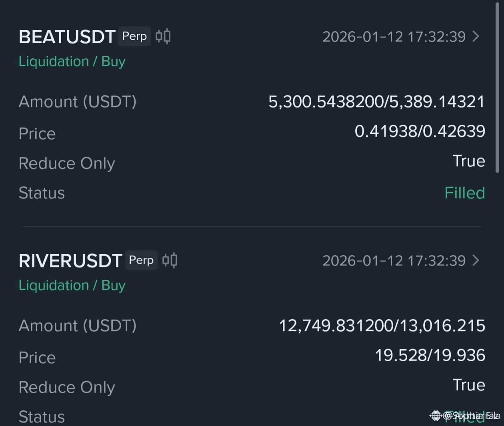Screen dimensions: 504x426
Task: Click RIVERUSDT amount value 12,749.831200/13,016.215
Action: tap(382, 326)
